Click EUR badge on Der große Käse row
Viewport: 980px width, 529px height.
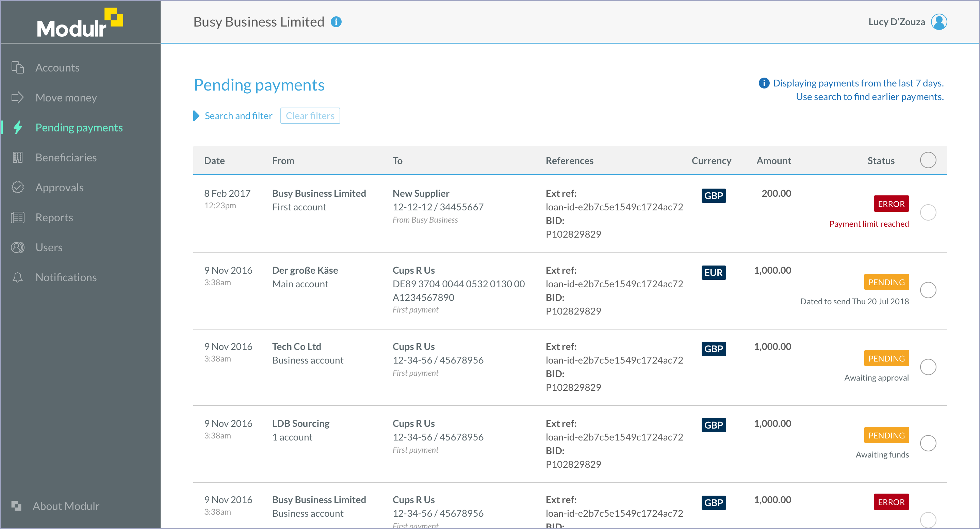point(713,272)
